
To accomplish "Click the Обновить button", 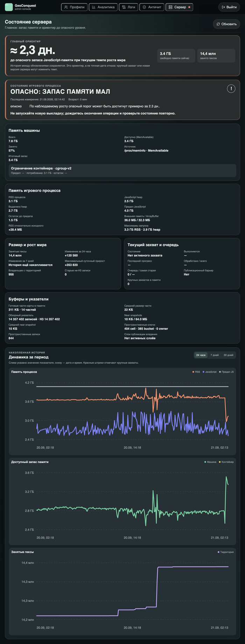I will (x=226, y=24).
